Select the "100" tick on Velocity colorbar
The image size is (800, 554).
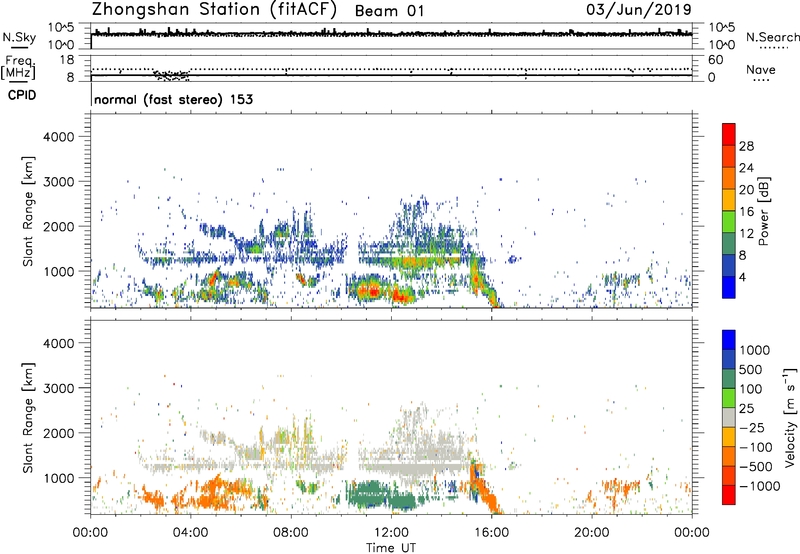click(751, 389)
